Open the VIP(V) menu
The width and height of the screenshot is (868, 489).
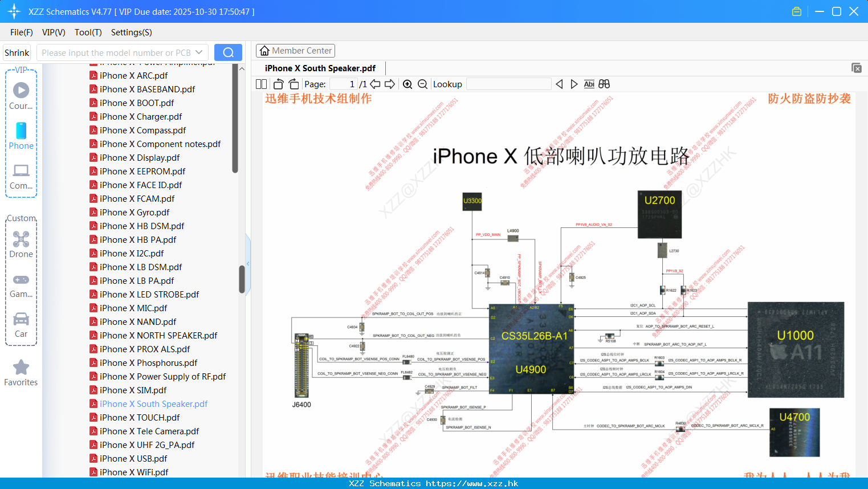[54, 32]
